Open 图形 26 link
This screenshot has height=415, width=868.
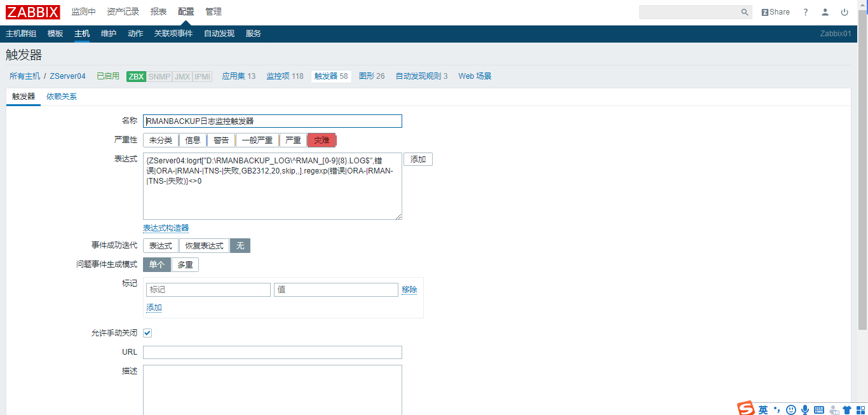(372, 76)
